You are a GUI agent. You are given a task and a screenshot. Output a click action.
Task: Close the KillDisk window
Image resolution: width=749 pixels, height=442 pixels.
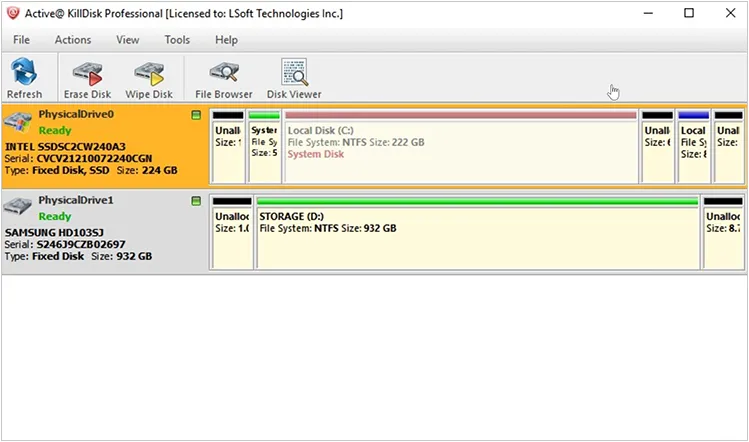730,13
